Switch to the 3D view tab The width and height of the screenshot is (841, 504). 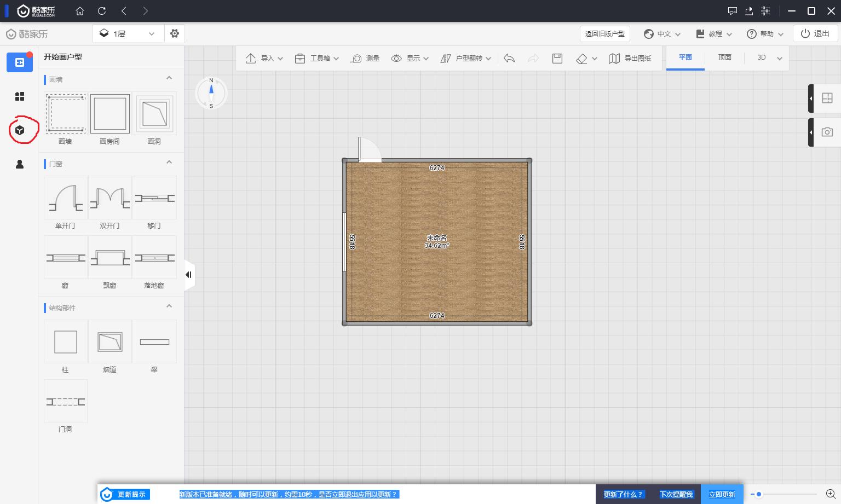(x=761, y=57)
